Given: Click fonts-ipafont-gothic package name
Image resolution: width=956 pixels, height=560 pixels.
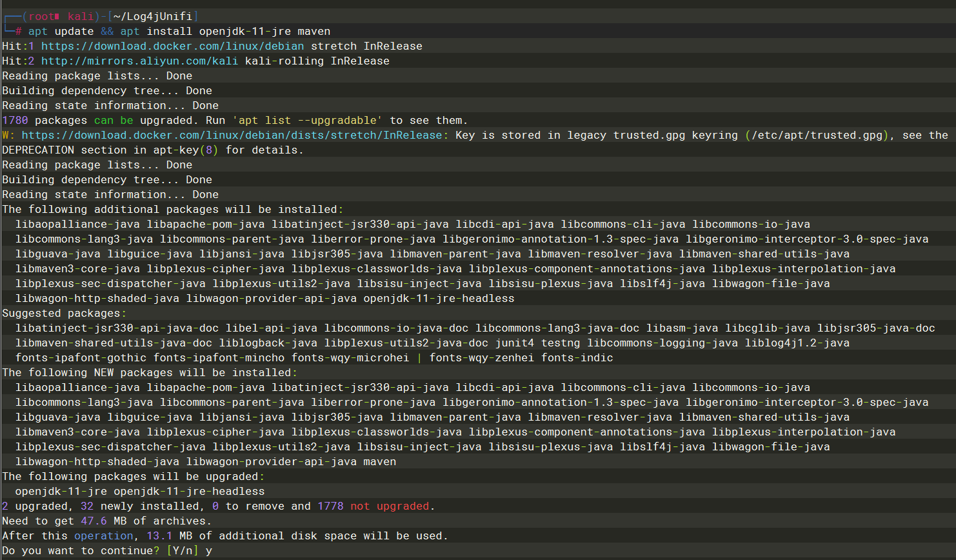Looking at the screenshot, I should click(x=81, y=357).
